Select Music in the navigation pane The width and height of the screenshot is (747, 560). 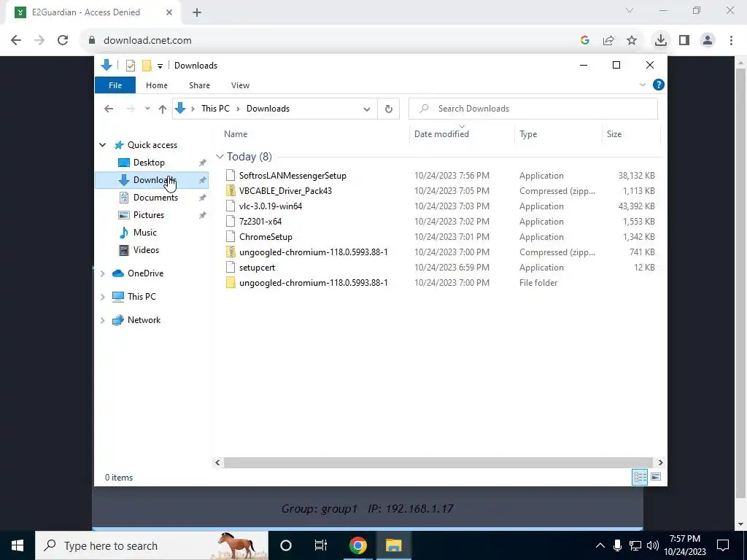(145, 233)
